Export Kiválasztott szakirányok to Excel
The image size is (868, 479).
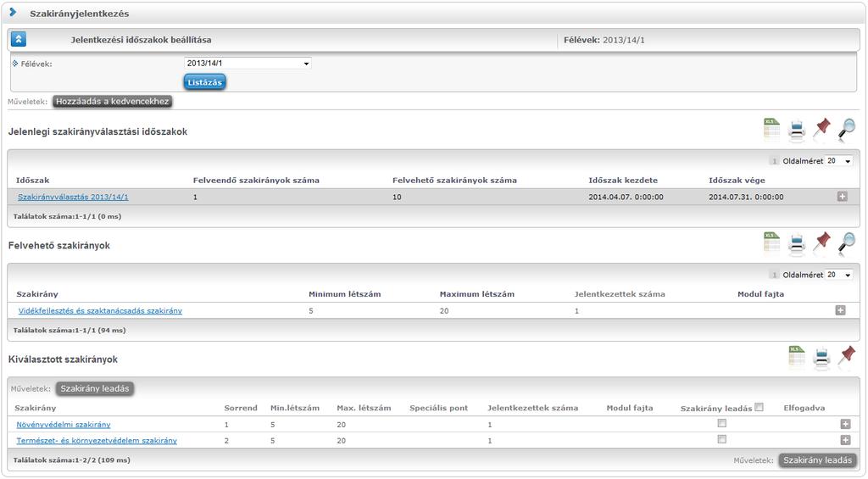pyautogui.click(x=797, y=357)
